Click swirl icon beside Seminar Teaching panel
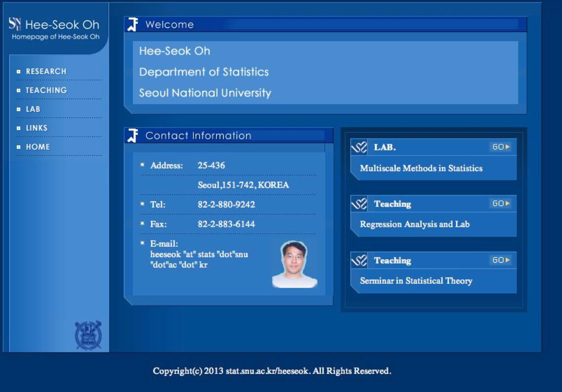This screenshot has width=562, height=392. click(359, 260)
